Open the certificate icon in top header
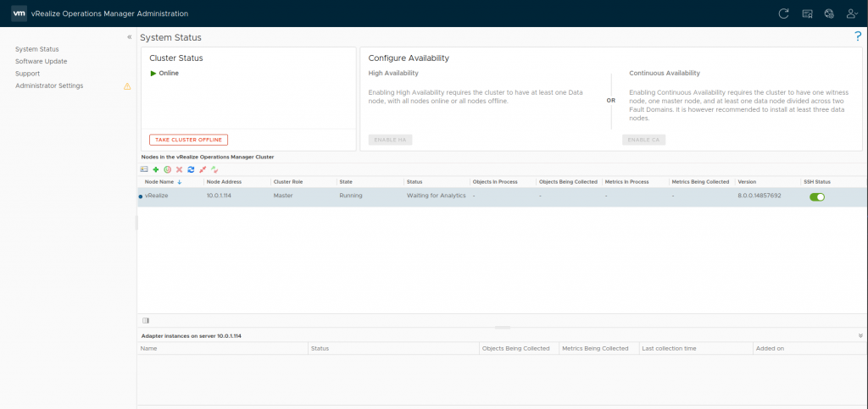This screenshot has width=868, height=409. click(x=807, y=14)
